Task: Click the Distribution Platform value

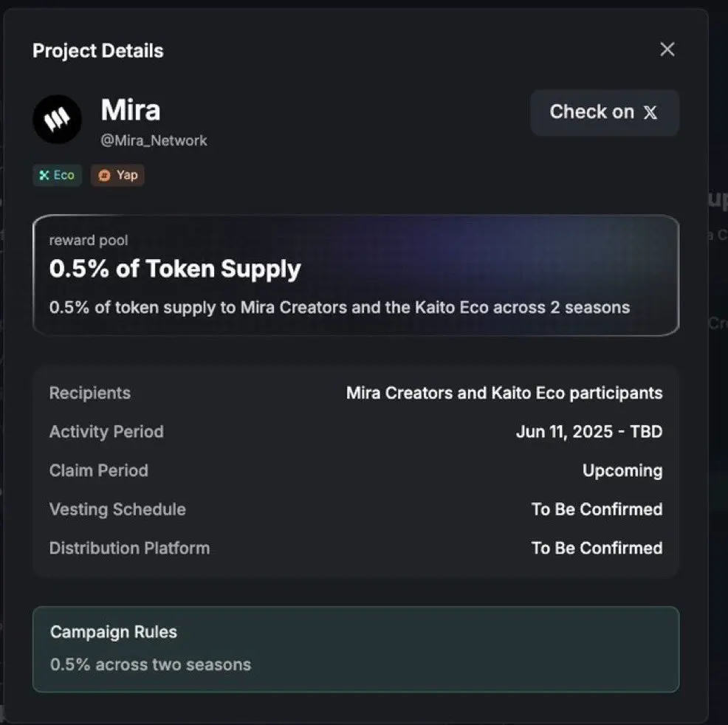Action: click(597, 548)
